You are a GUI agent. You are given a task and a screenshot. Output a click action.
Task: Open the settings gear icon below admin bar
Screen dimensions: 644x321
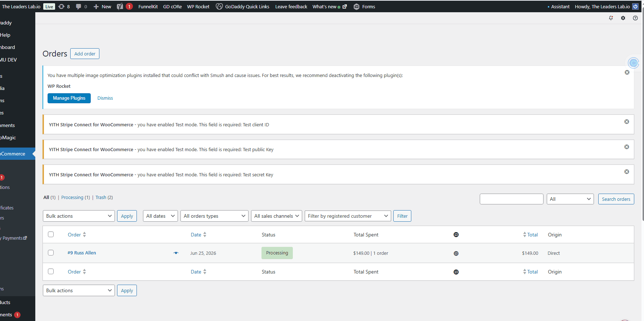click(x=623, y=18)
